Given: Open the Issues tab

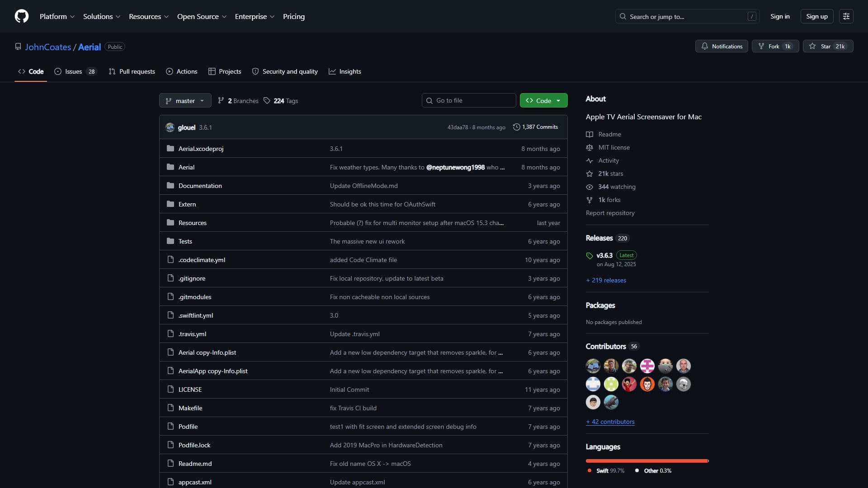Looking at the screenshot, I should (75, 71).
